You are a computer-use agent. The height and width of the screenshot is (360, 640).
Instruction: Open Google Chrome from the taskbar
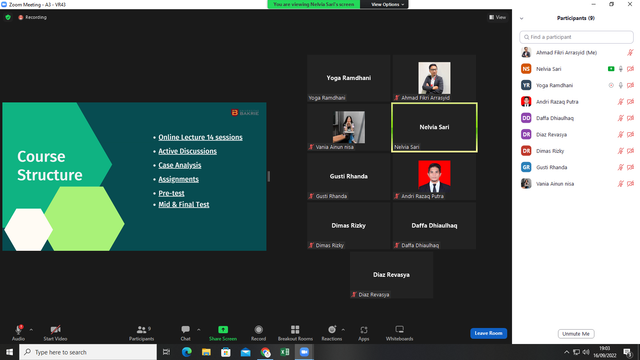[x=265, y=352]
